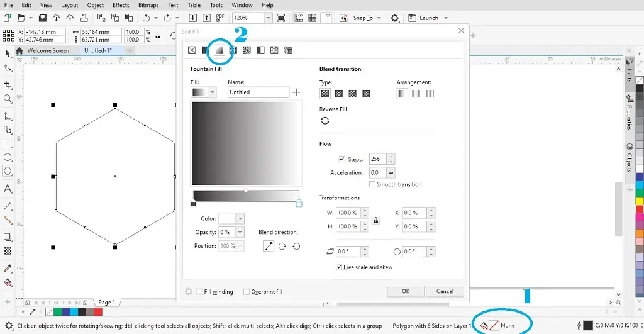
Task: Open the Bitmaps menu
Action: point(148,5)
